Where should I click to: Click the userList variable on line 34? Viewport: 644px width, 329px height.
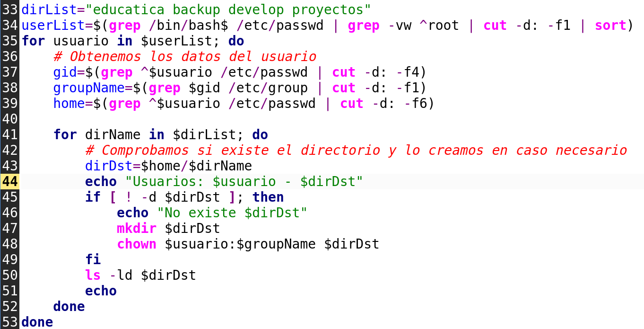pos(53,25)
